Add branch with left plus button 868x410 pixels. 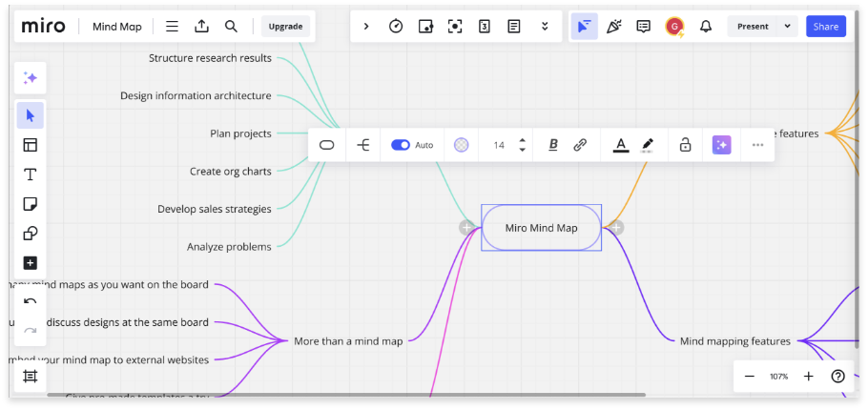466,227
